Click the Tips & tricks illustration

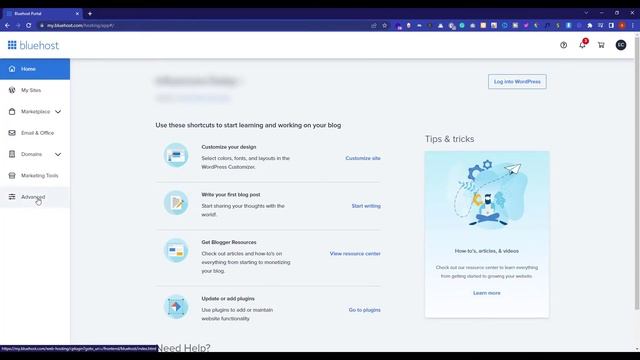[487, 194]
